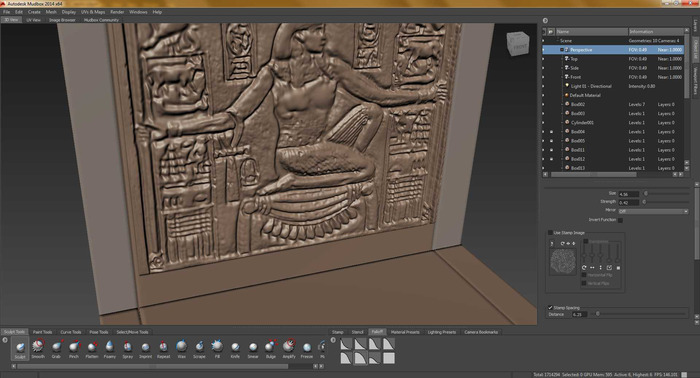Open the Curve Tools tab
Image resolution: width=700 pixels, height=378 pixels.
tap(71, 332)
